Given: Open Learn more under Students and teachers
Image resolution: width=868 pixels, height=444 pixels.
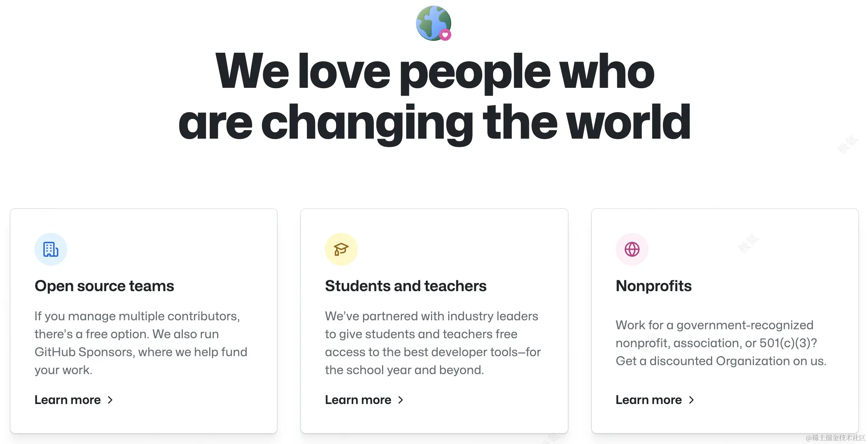Looking at the screenshot, I should coord(358,400).
